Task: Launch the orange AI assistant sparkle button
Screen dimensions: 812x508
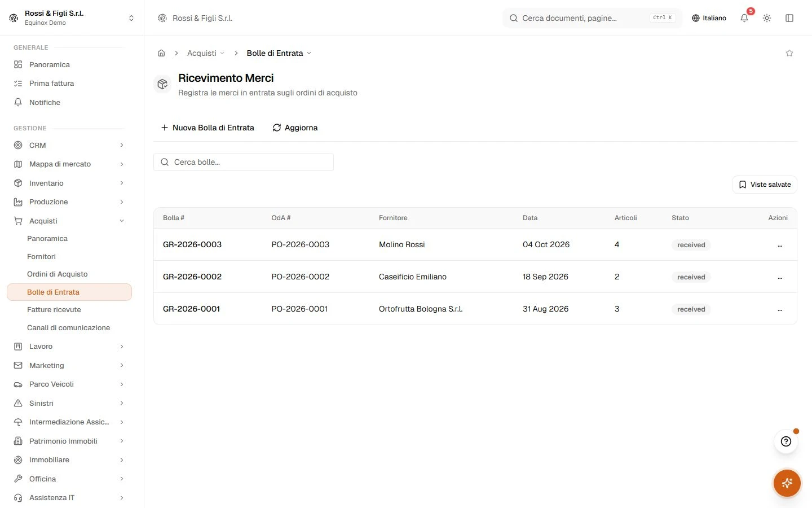Action: [x=787, y=483]
